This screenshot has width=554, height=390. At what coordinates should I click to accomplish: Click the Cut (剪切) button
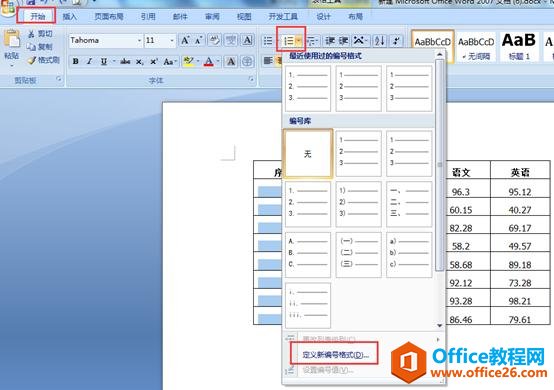pyautogui.click(x=41, y=34)
